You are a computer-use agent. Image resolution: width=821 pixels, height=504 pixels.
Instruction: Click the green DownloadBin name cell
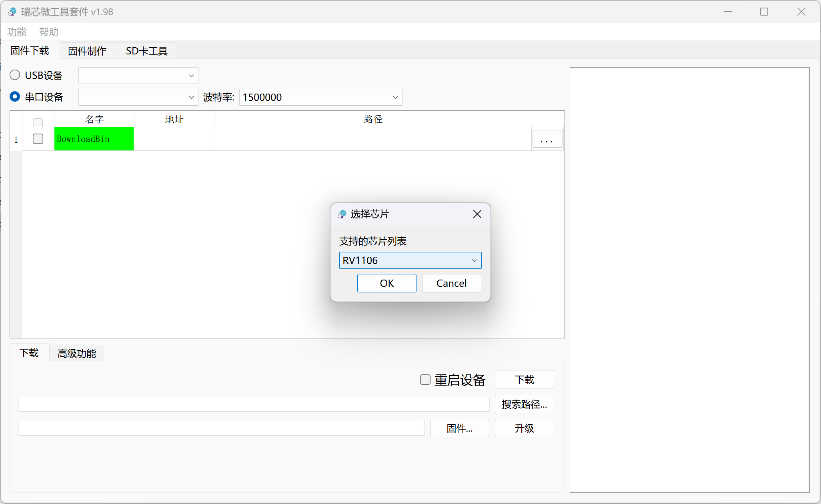pyautogui.click(x=94, y=139)
